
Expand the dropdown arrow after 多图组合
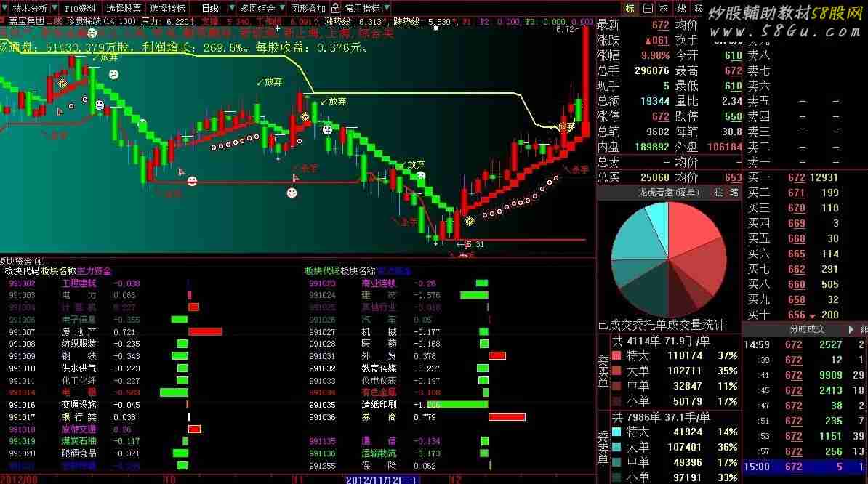point(282,8)
